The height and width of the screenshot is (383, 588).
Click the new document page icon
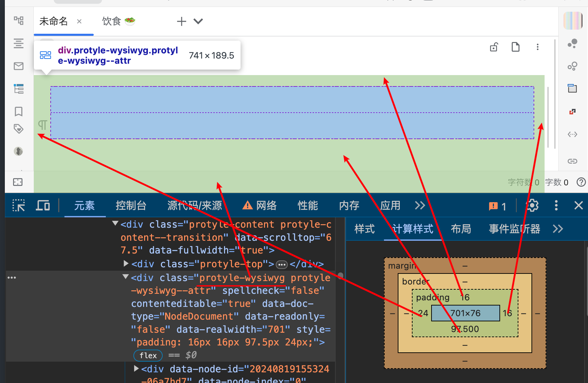(515, 47)
